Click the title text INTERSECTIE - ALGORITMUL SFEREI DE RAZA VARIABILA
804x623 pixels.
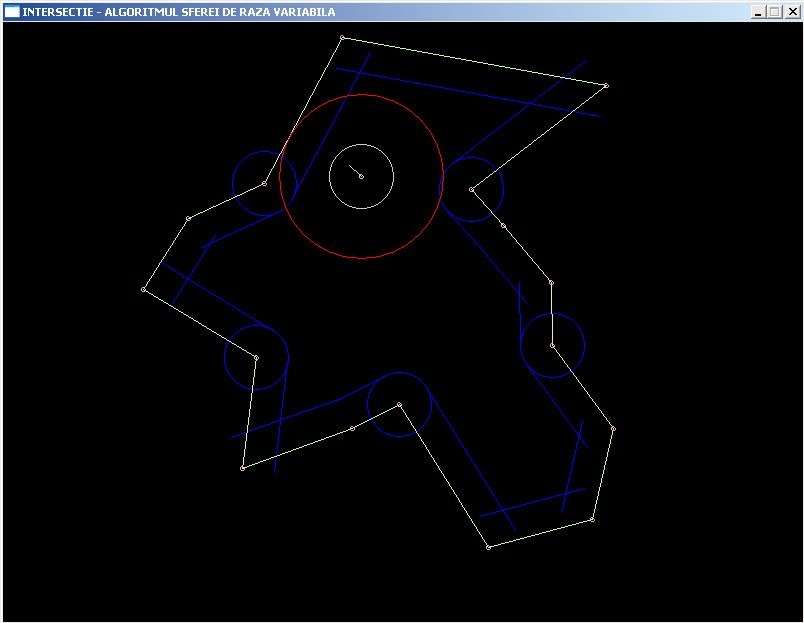point(179,12)
